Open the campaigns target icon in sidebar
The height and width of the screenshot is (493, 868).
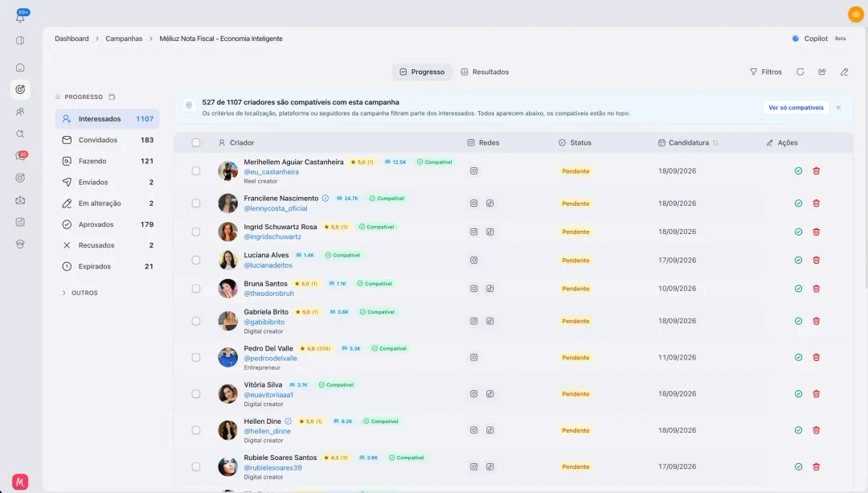point(20,89)
